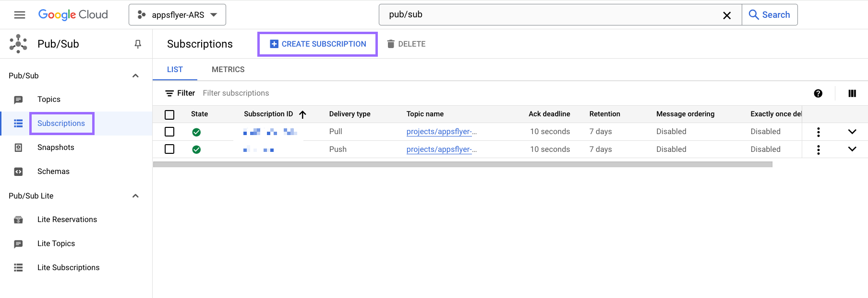The width and height of the screenshot is (868, 298).
Task: Open the appsflyer-ARS project selector
Action: click(x=177, y=15)
